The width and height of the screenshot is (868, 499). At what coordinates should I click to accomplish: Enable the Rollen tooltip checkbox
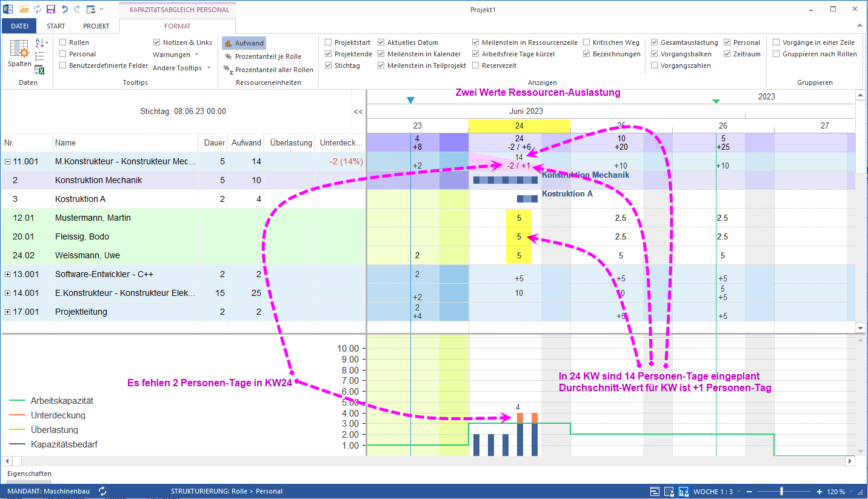(63, 42)
